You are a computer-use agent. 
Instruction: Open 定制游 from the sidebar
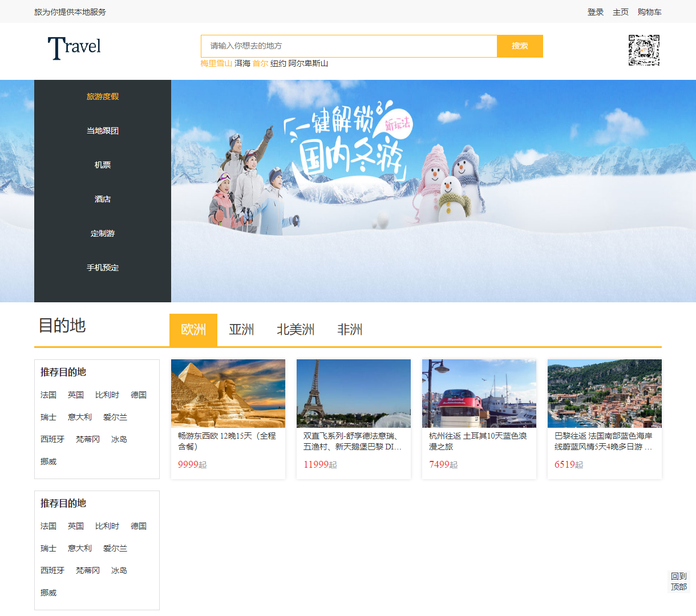tap(103, 233)
